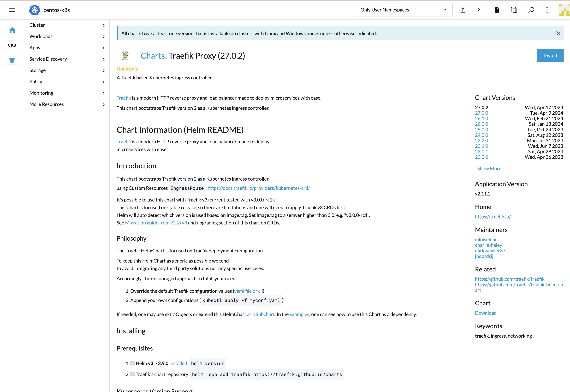Expand the Apps menu chevron
This screenshot has height=392, width=570.
click(103, 48)
